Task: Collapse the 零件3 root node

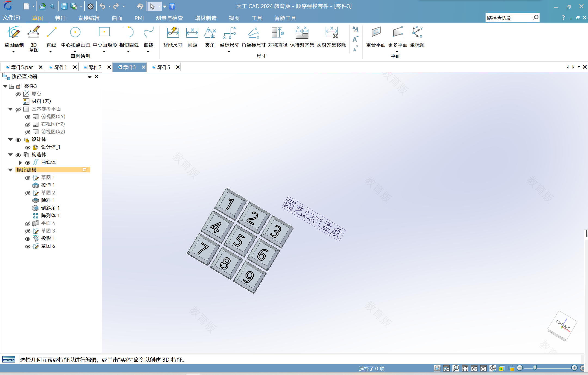Action: pyautogui.click(x=5, y=86)
